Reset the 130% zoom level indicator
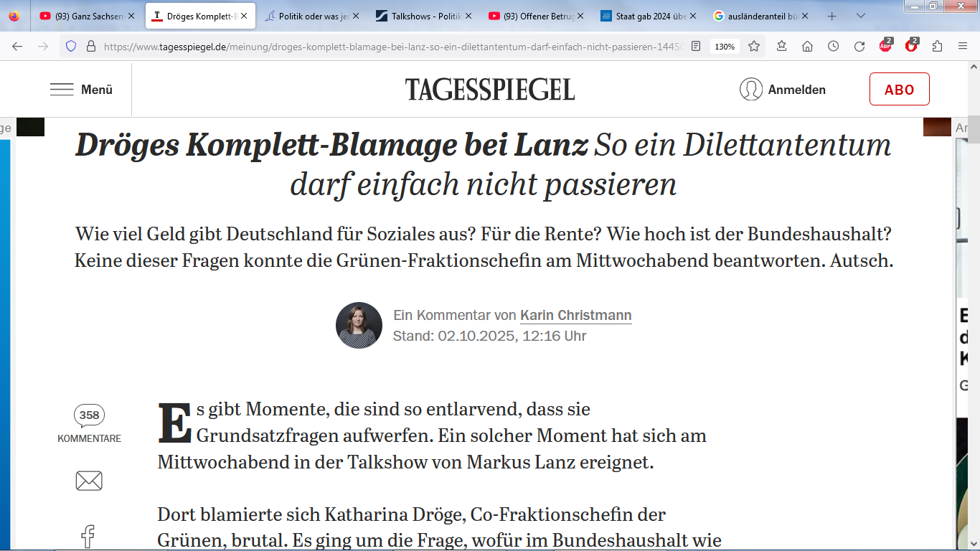The height and width of the screenshot is (551, 980). (725, 46)
